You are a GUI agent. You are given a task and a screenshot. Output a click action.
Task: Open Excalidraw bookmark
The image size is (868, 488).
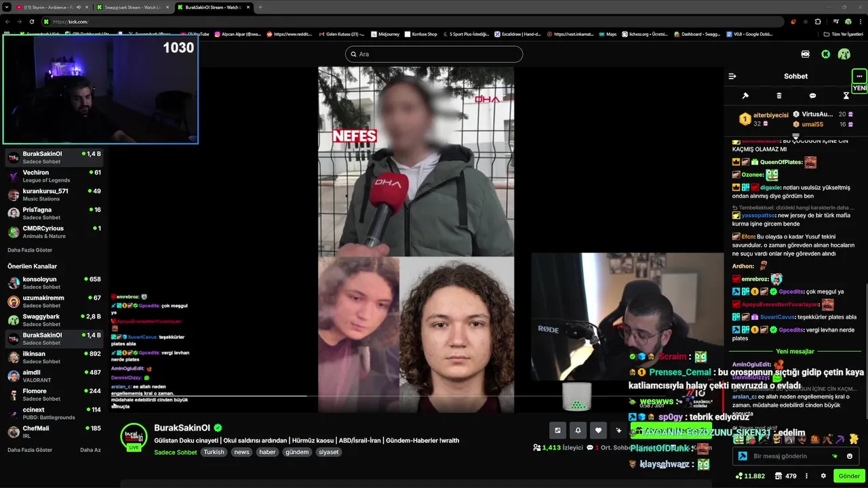click(517, 34)
